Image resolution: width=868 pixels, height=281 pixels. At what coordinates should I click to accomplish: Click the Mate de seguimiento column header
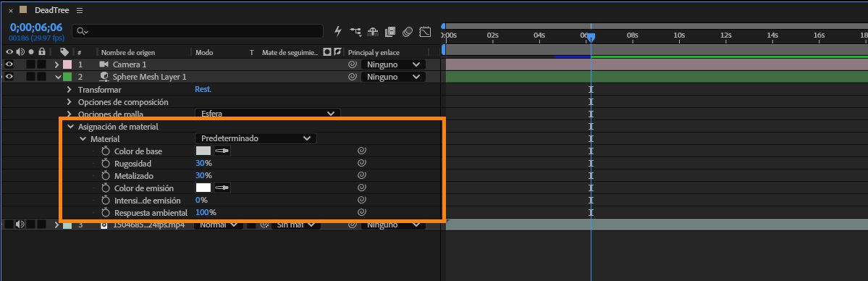pos(290,53)
